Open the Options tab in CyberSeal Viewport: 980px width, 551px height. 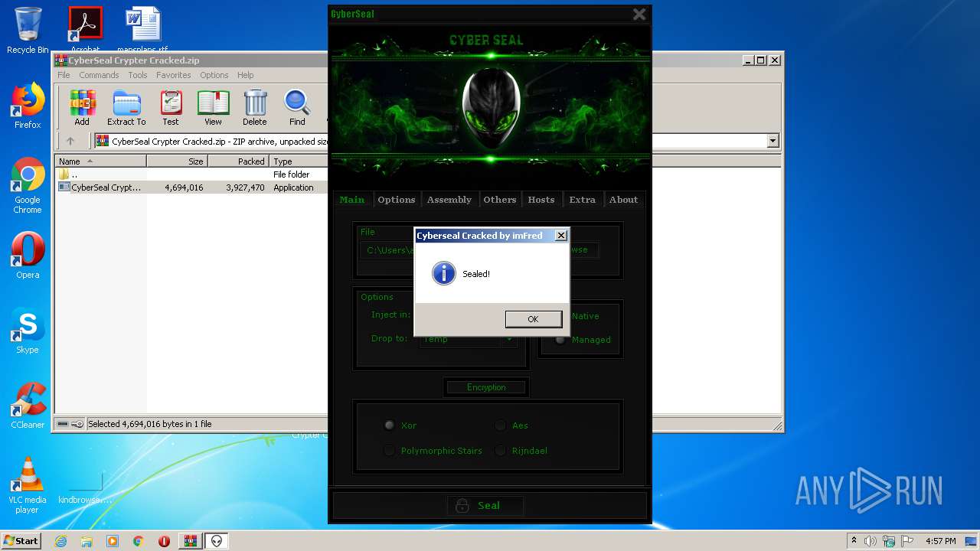click(x=396, y=200)
